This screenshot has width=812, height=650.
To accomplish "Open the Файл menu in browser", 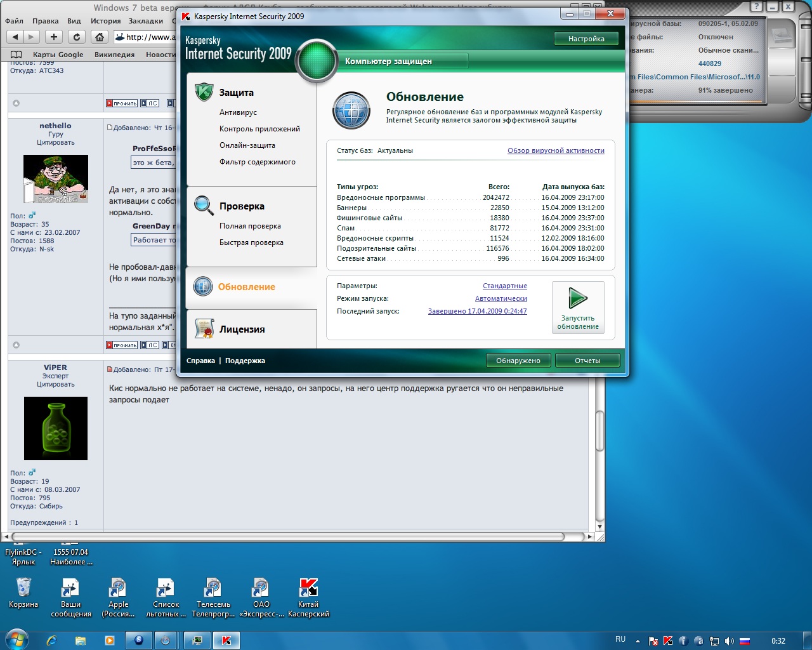I will tap(14, 21).
